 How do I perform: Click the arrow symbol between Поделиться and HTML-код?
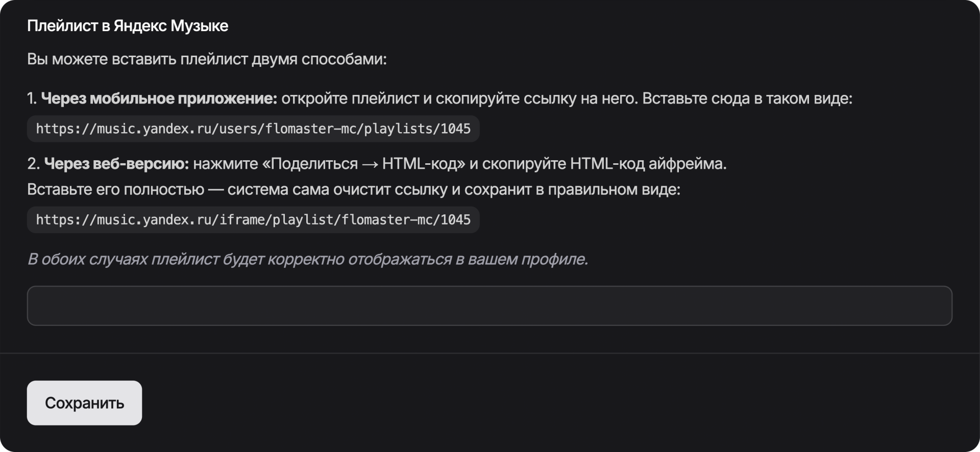point(370,164)
